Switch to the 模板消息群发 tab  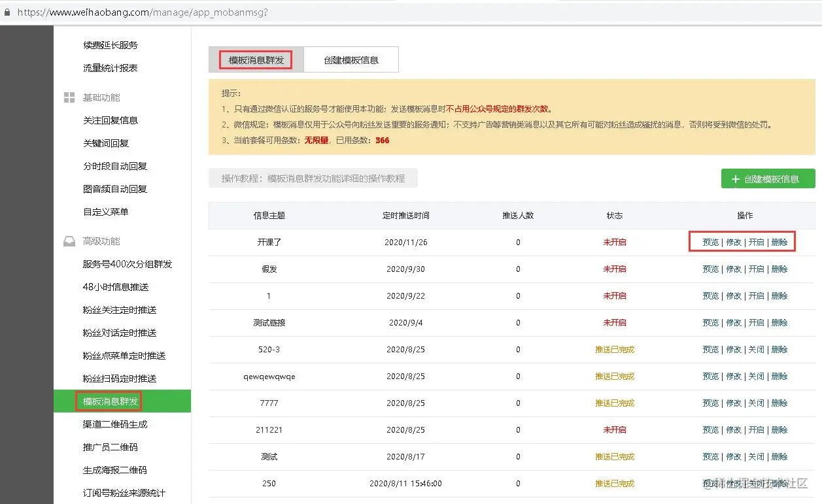[256, 59]
